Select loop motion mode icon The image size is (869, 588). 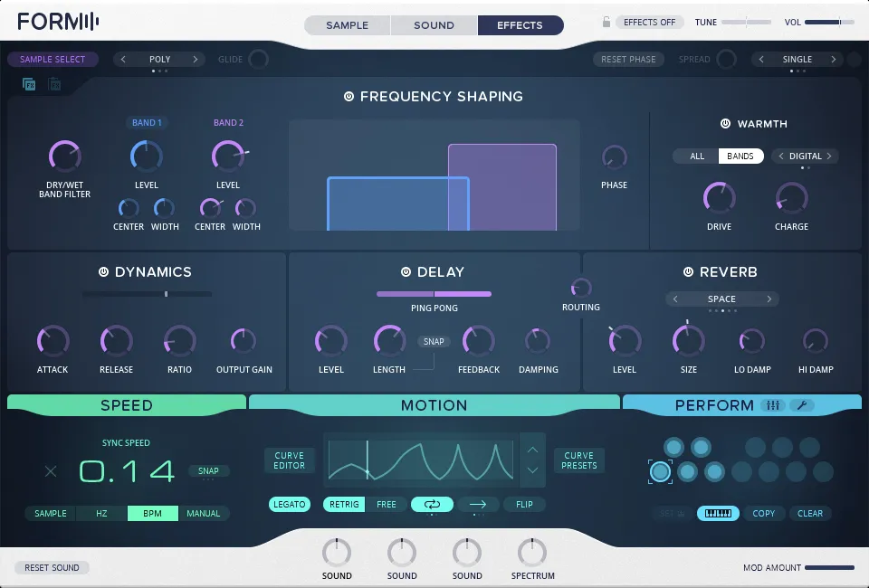(432, 505)
